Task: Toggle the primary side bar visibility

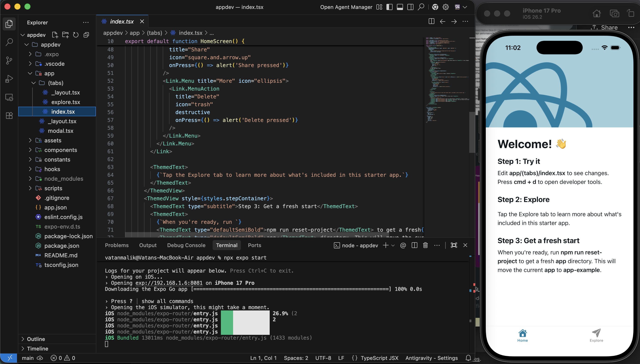Action: pos(389,7)
